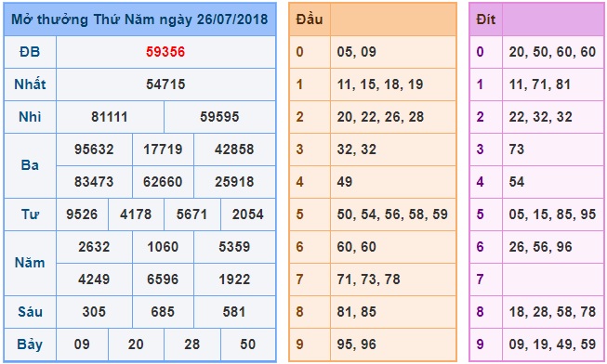This screenshot has height=364, width=607.
Task: Click the Nhì prize number 81111
Action: pos(109,117)
